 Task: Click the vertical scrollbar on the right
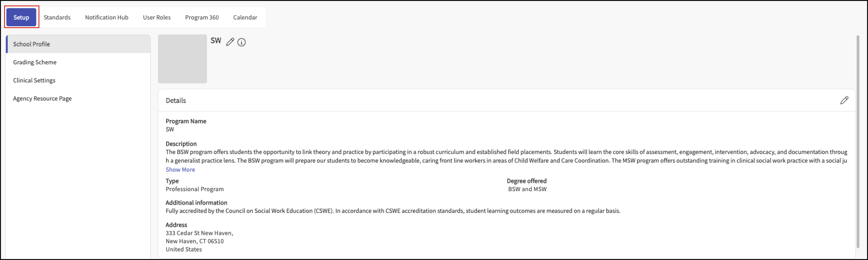click(858, 142)
